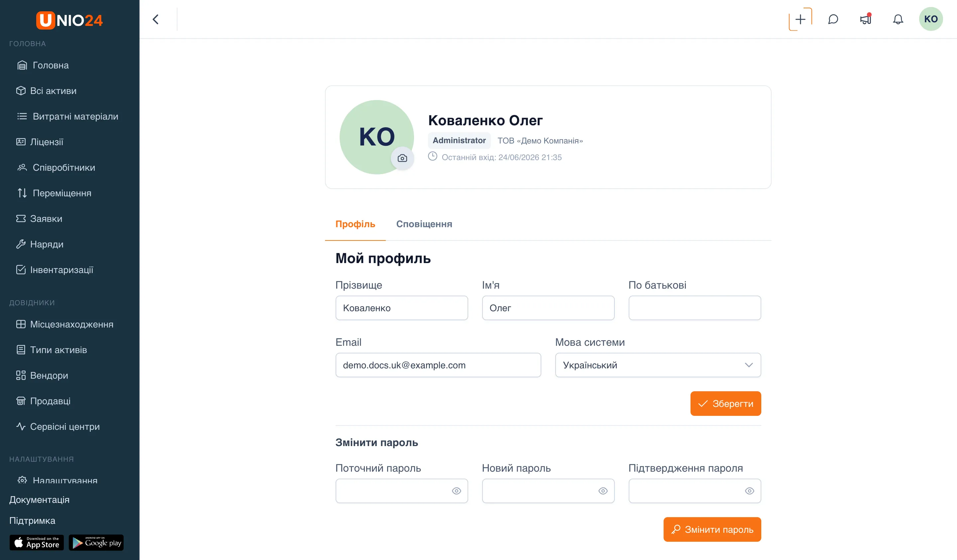Click the Новий пароль field
This screenshot has width=957, height=560.
(548, 491)
